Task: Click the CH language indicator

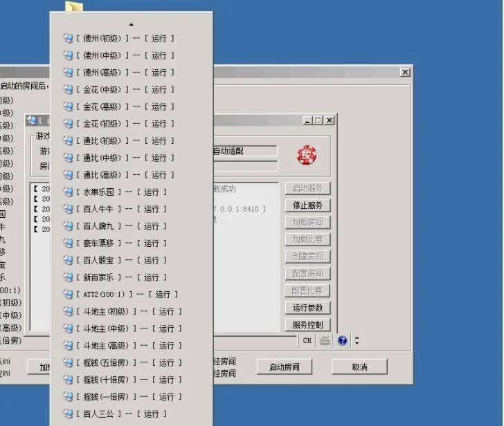Action: point(307,340)
